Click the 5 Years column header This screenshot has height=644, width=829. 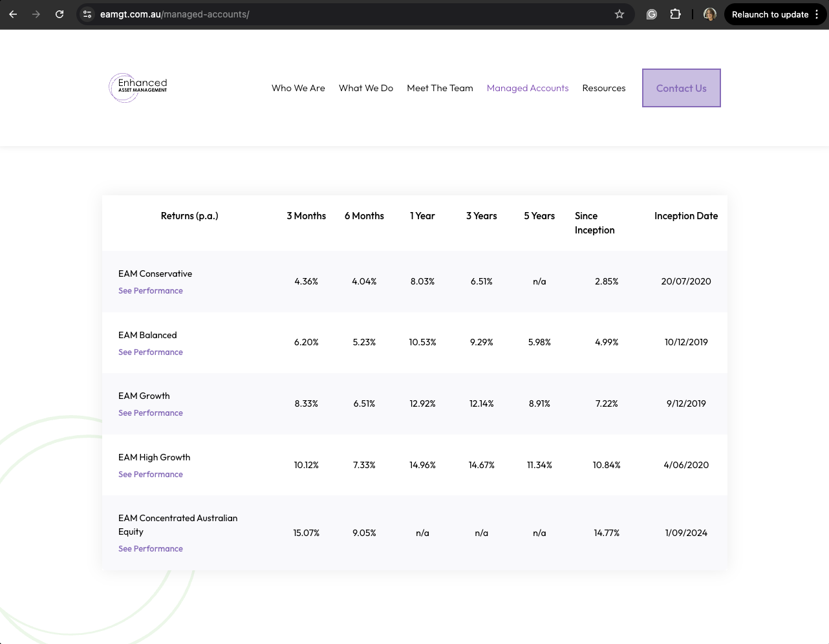click(x=539, y=216)
